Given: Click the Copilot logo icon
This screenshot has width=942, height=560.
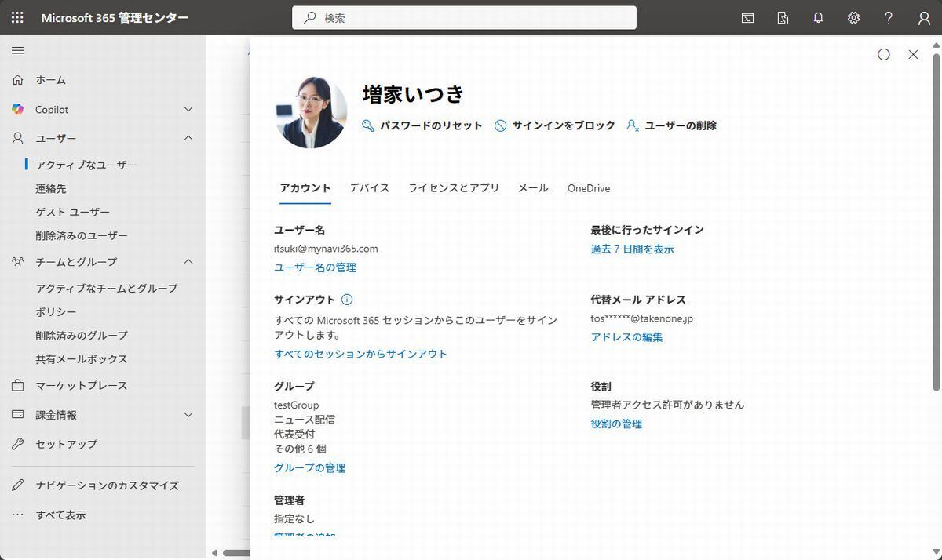Looking at the screenshot, I should pyautogui.click(x=17, y=109).
